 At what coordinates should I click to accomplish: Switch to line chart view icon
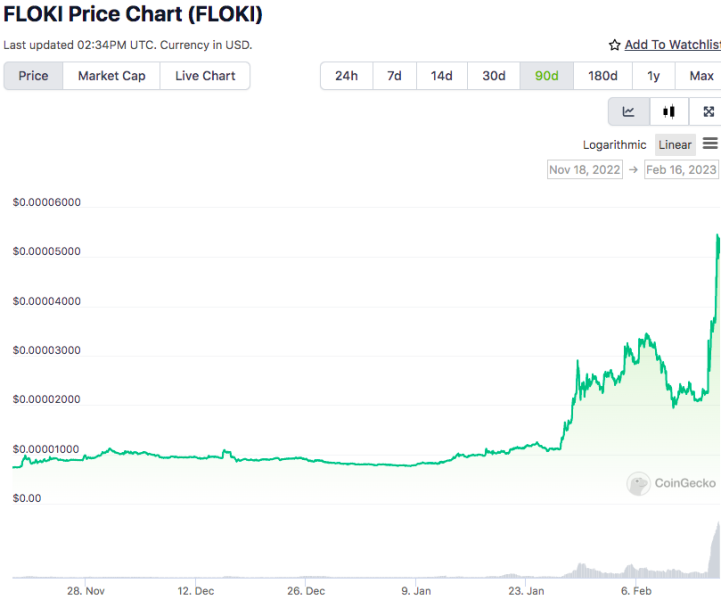629,111
